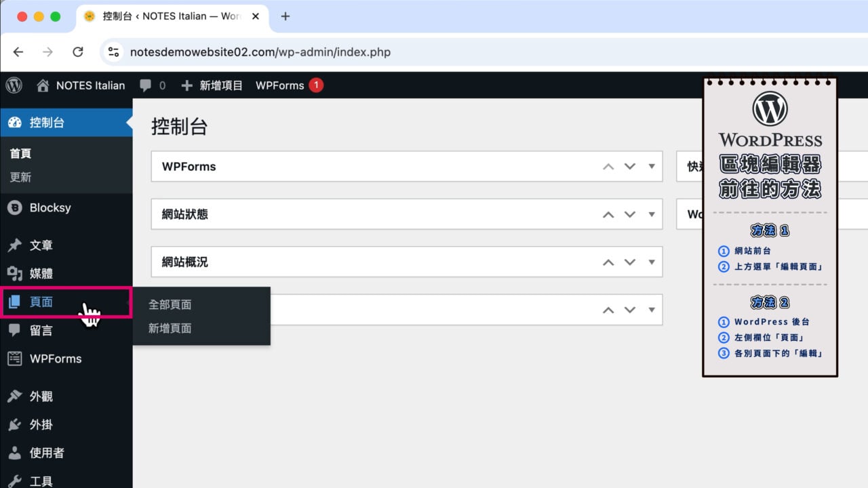Screen dimensions: 868x488
Task: Click 新增項目 in the admin bar
Action: (212, 85)
